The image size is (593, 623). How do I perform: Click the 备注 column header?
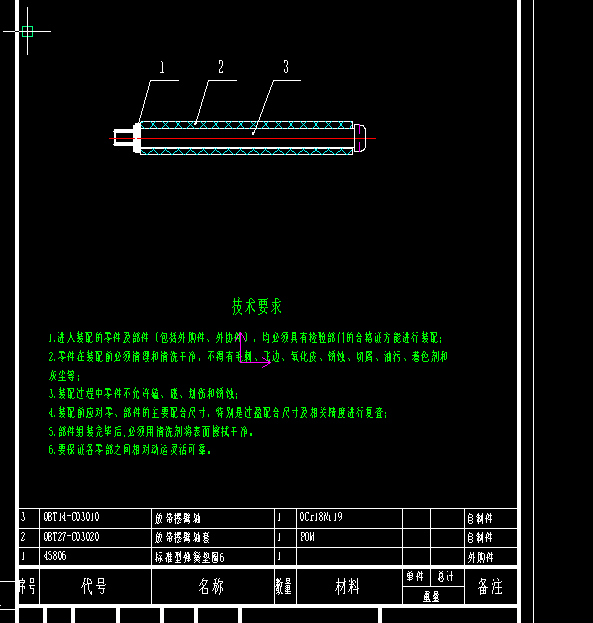coord(490,586)
